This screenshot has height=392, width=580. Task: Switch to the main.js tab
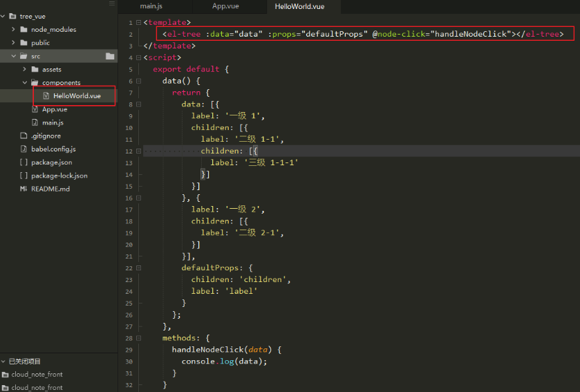(x=151, y=6)
